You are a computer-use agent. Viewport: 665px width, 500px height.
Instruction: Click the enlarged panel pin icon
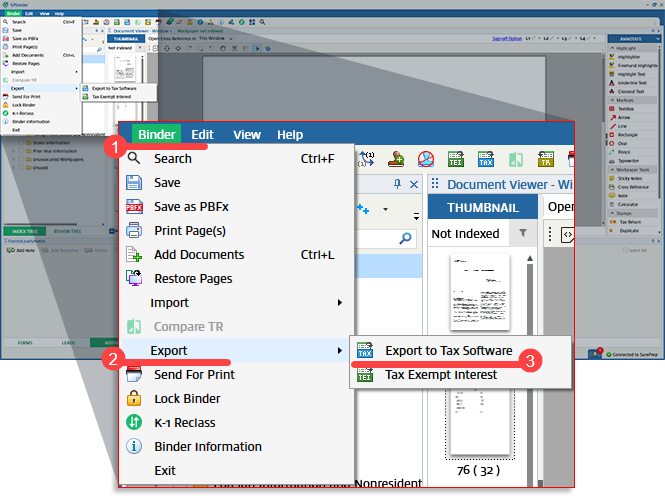tap(397, 184)
